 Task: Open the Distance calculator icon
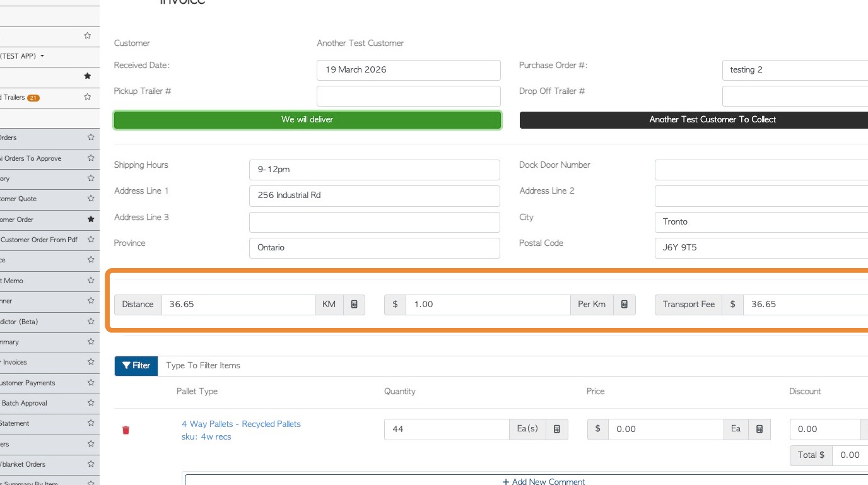(354, 305)
